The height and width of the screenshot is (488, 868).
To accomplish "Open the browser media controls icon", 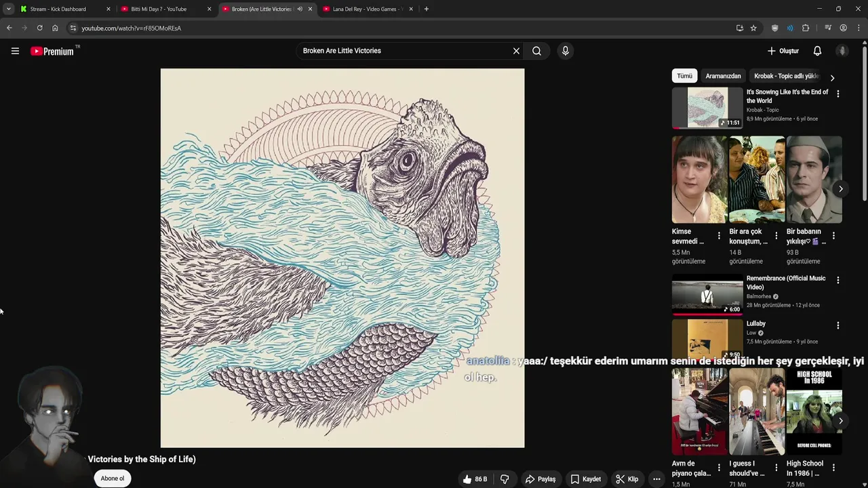I will (828, 28).
